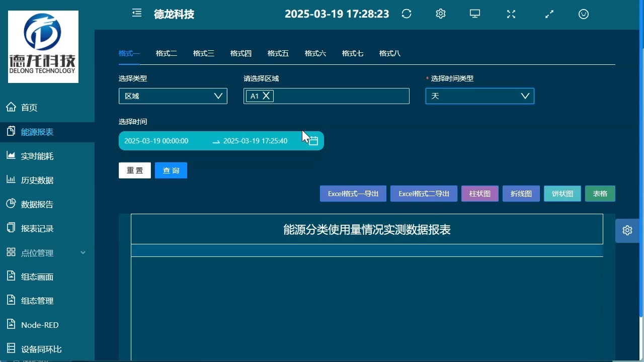
Task: Open the date range picker calendar
Action: coord(312,141)
